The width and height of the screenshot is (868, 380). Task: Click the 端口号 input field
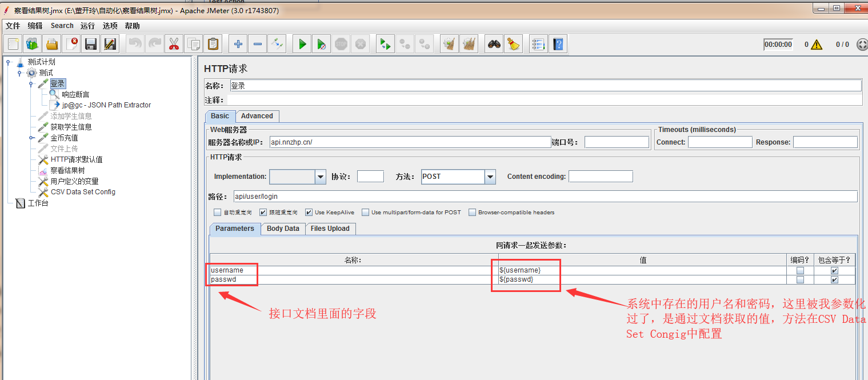coord(617,142)
